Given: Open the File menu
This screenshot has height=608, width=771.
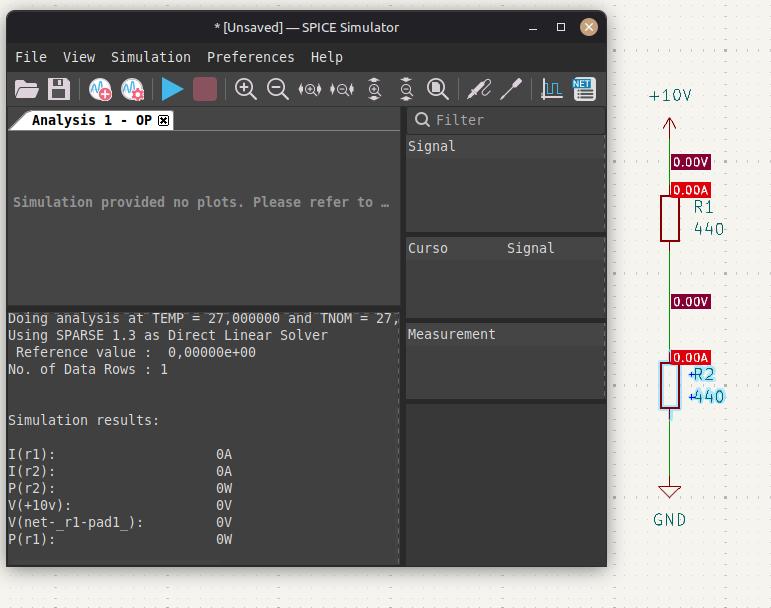Looking at the screenshot, I should [31, 57].
